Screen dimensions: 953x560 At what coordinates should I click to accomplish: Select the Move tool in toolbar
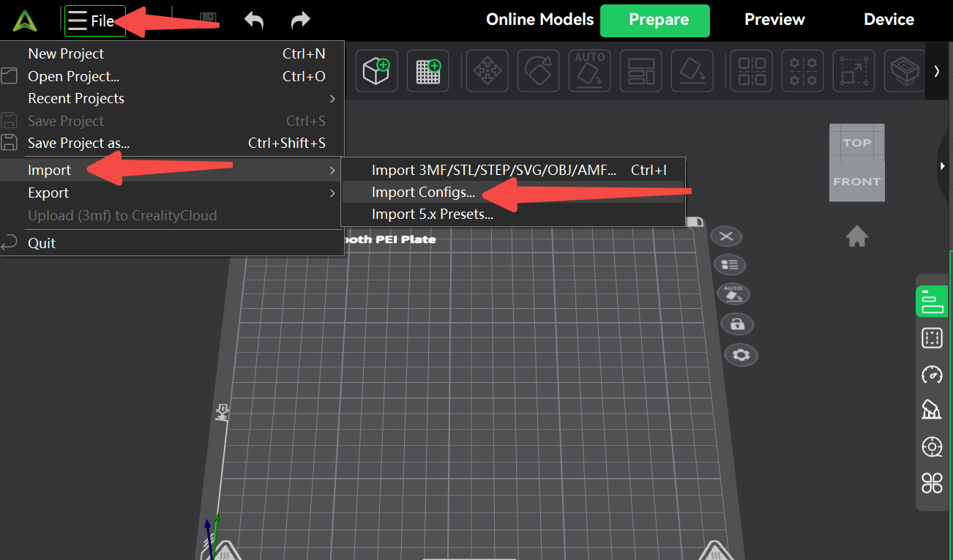[487, 71]
